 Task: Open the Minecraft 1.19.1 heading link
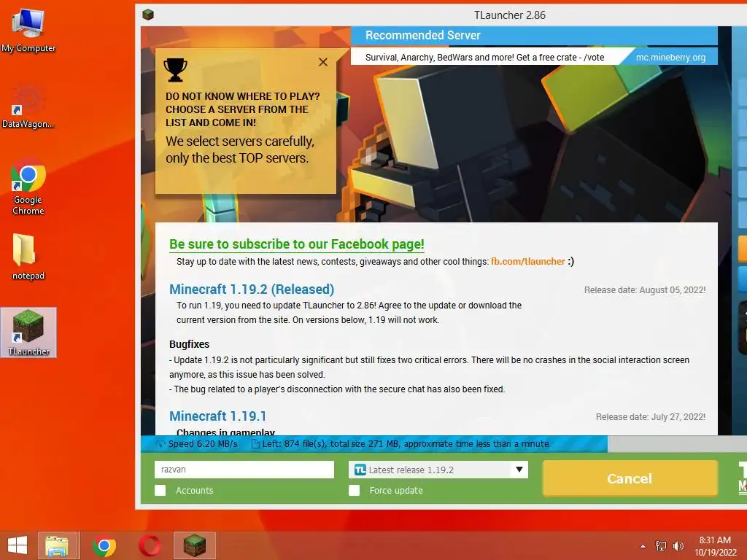[217, 416]
